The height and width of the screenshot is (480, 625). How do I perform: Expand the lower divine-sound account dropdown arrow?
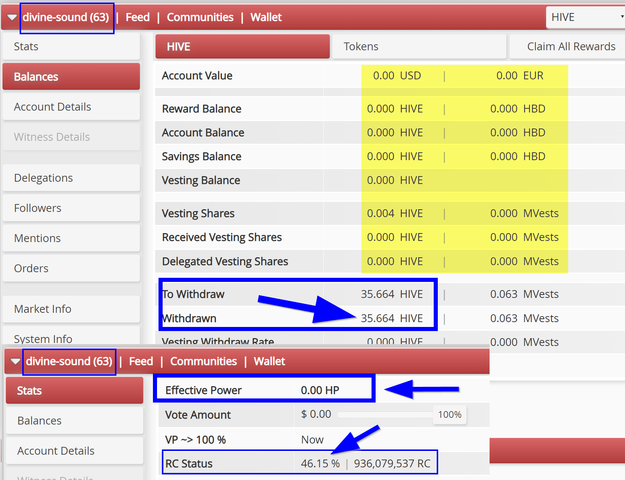tap(16, 362)
